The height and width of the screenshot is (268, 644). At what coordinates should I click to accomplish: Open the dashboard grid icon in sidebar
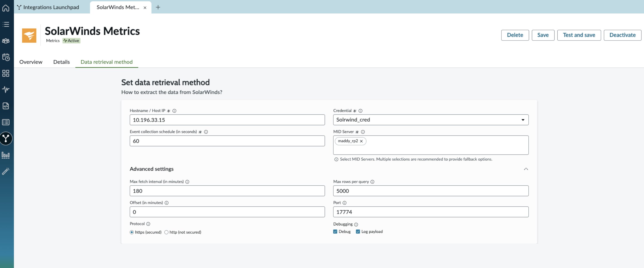(6, 73)
